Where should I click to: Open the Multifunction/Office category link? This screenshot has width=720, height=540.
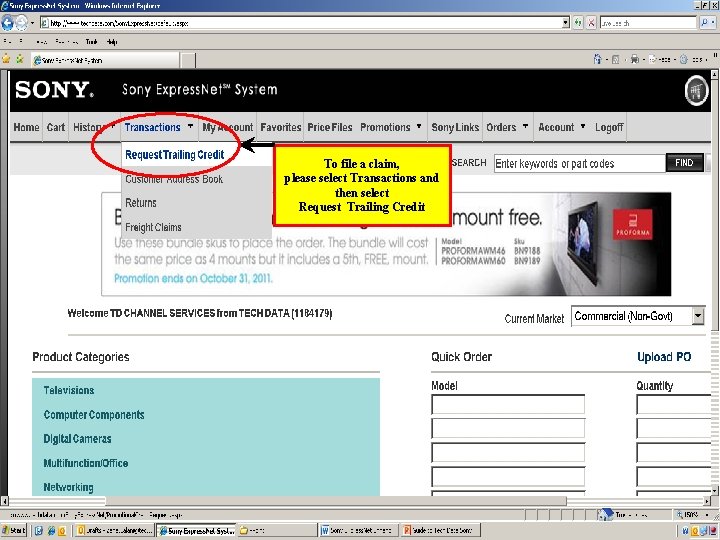(85, 463)
